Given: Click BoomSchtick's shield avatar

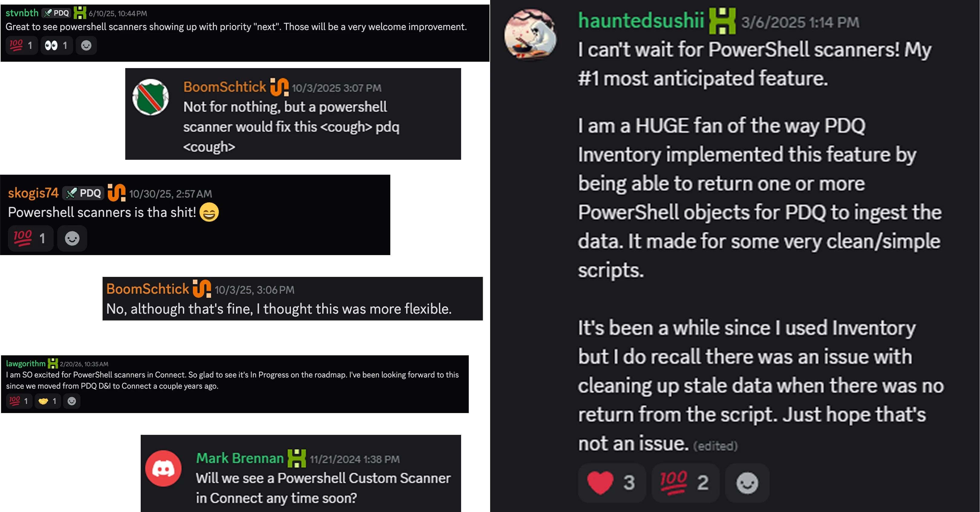Looking at the screenshot, I should 150,97.
